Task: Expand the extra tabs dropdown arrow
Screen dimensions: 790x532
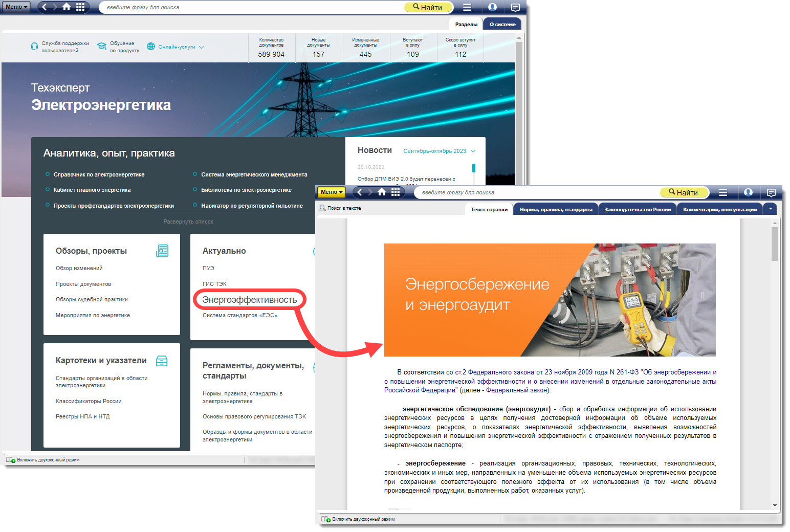Action: pos(770,209)
